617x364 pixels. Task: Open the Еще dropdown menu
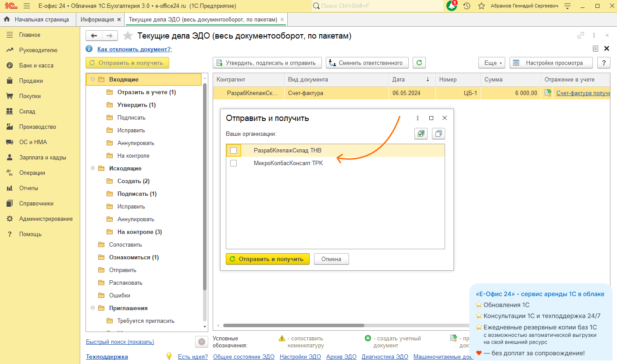(x=492, y=63)
